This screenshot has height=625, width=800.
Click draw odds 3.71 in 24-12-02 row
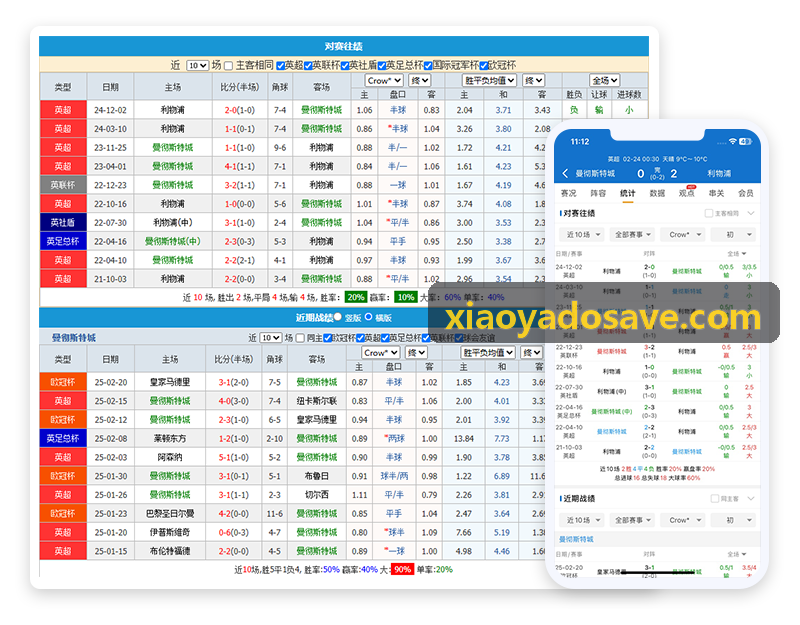click(503, 110)
